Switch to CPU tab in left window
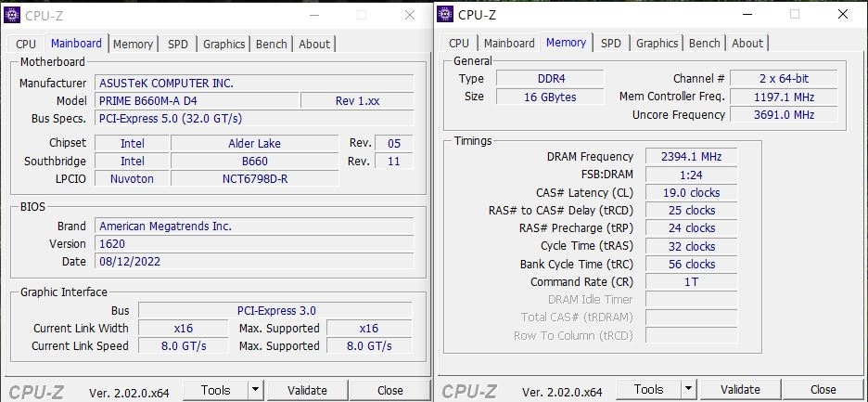This screenshot has height=402, width=868. tap(26, 44)
